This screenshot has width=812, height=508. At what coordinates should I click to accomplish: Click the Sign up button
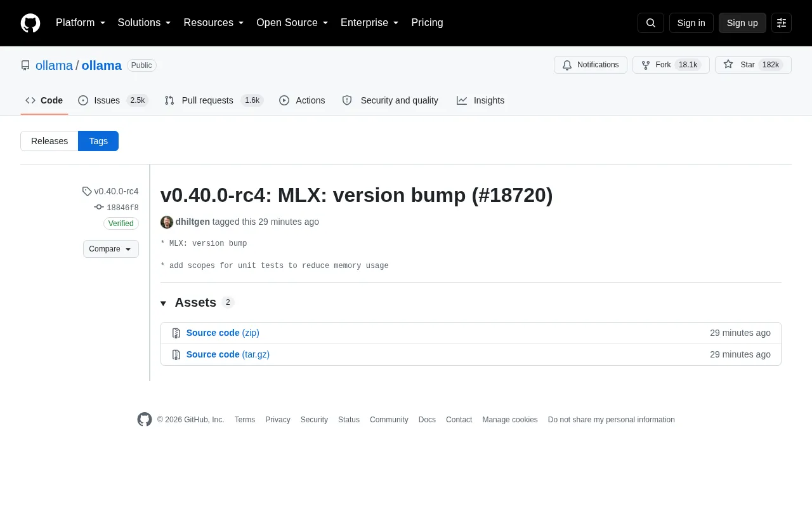[742, 23]
